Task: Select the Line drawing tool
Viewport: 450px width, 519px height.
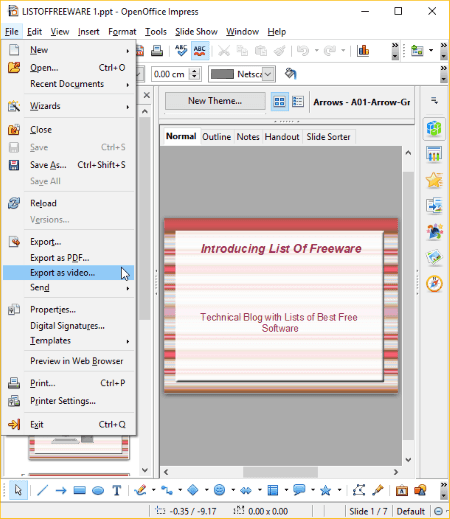Action: (x=42, y=490)
